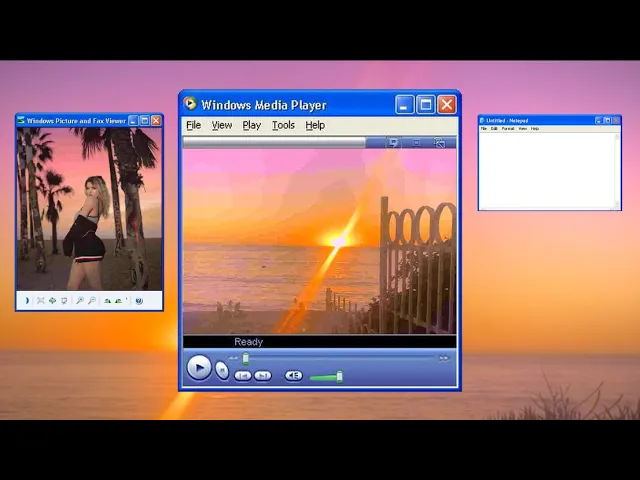Click the video preview in Windows Media Player

pos(320,241)
